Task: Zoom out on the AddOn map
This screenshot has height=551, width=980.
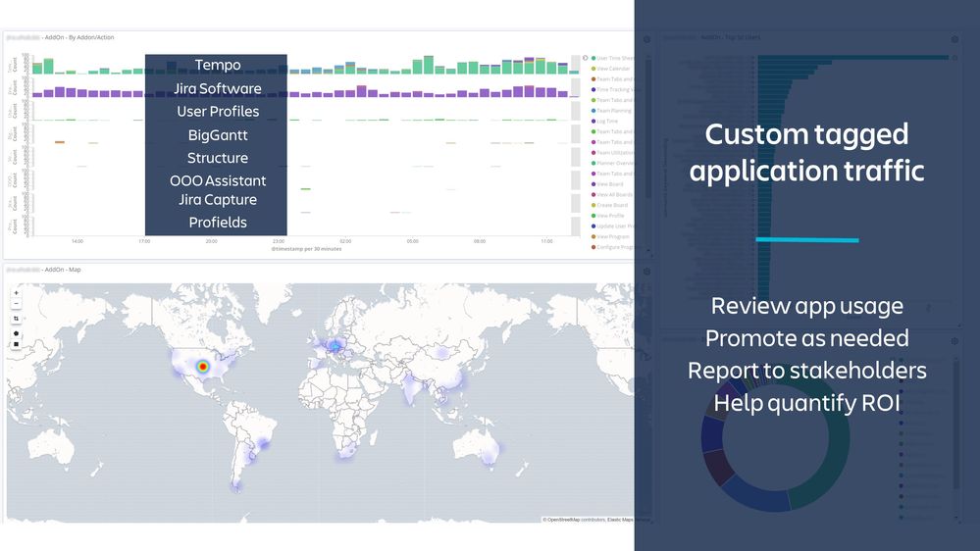Action: 17,304
